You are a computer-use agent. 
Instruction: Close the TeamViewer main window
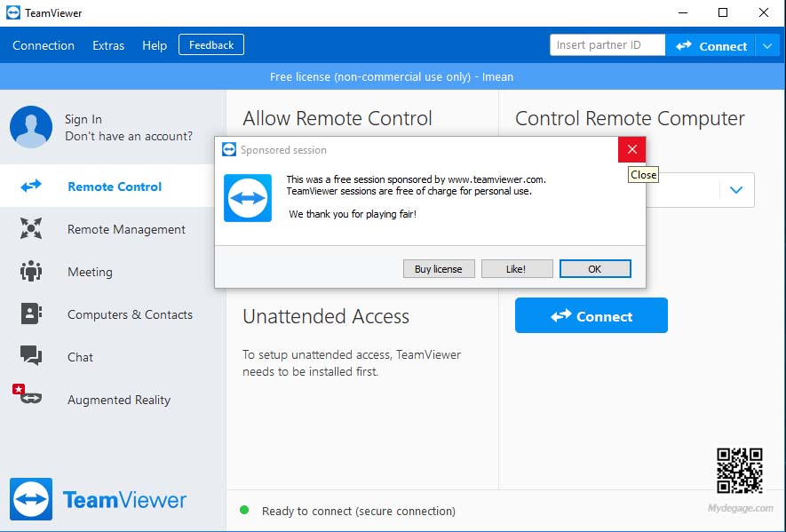tap(764, 12)
